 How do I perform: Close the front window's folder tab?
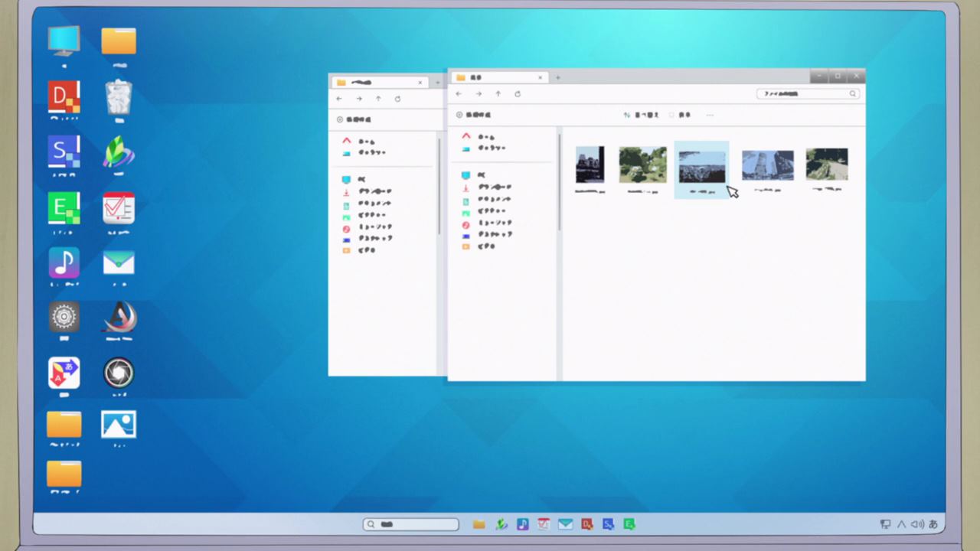[x=541, y=77]
